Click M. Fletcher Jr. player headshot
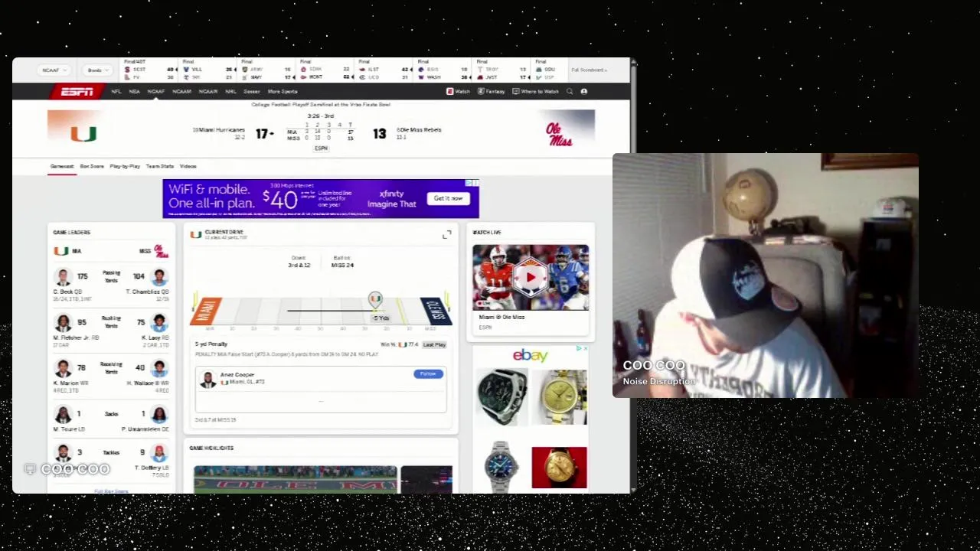The image size is (980, 551). (x=64, y=323)
